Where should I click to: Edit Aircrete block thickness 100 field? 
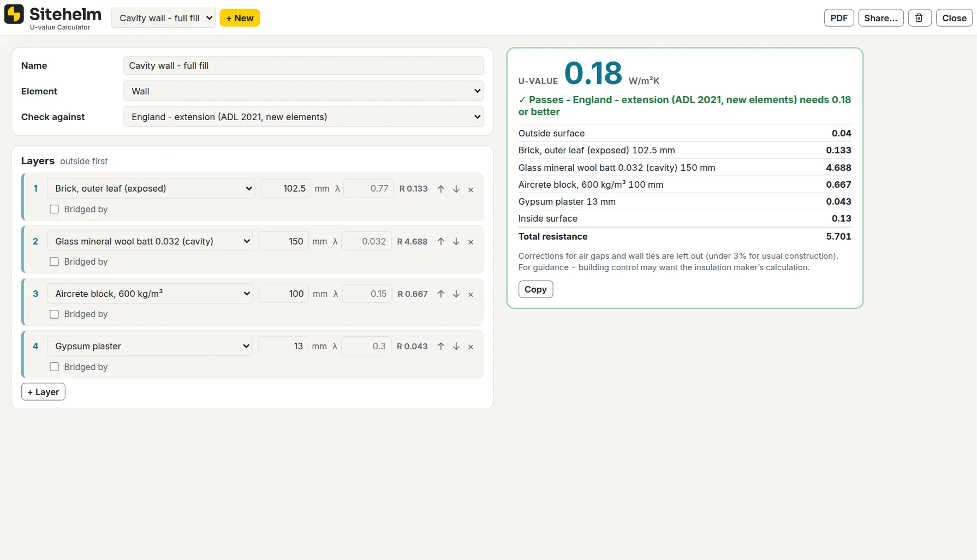point(284,294)
